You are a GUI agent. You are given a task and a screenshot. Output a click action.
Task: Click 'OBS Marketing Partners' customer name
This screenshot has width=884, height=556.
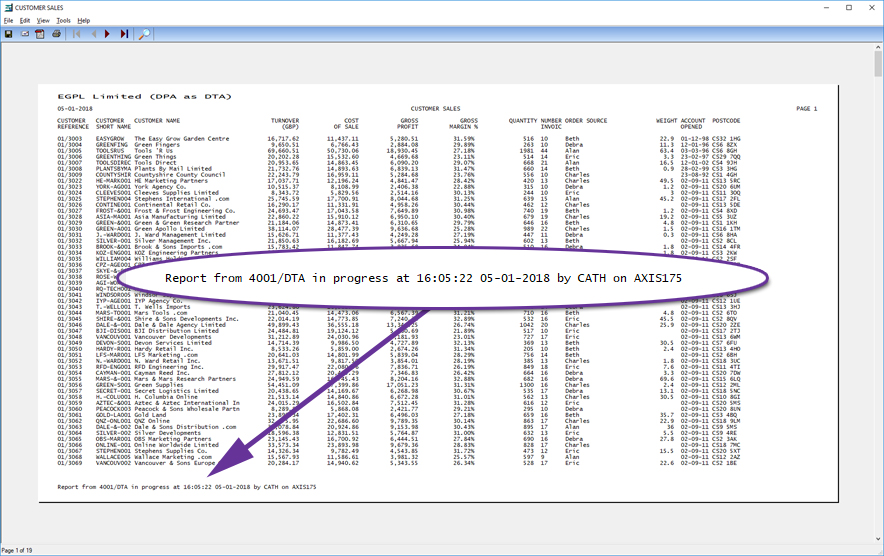[x=173, y=439]
